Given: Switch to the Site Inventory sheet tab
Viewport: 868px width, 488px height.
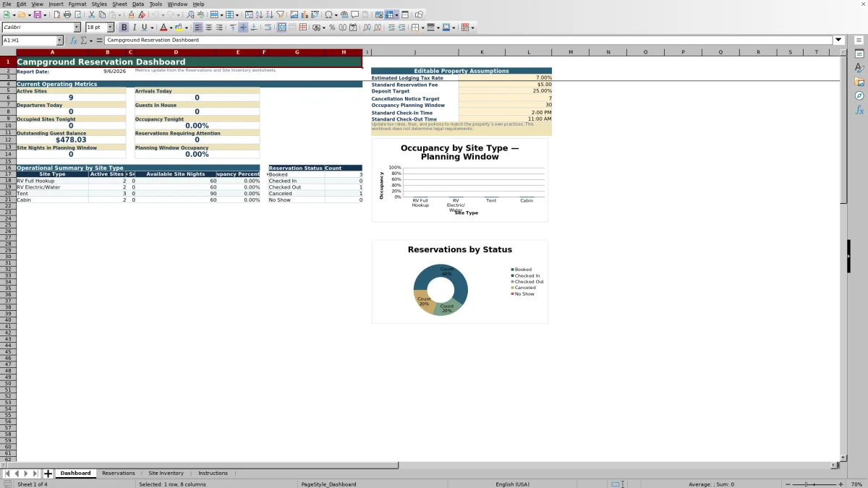Looking at the screenshot, I should click(x=166, y=474).
